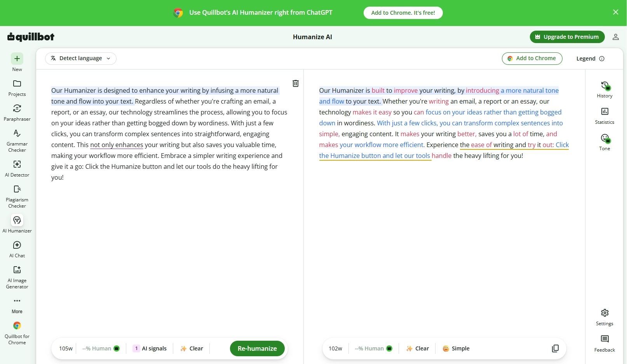
Task: Open Projects folder in sidebar
Action: pos(17,88)
